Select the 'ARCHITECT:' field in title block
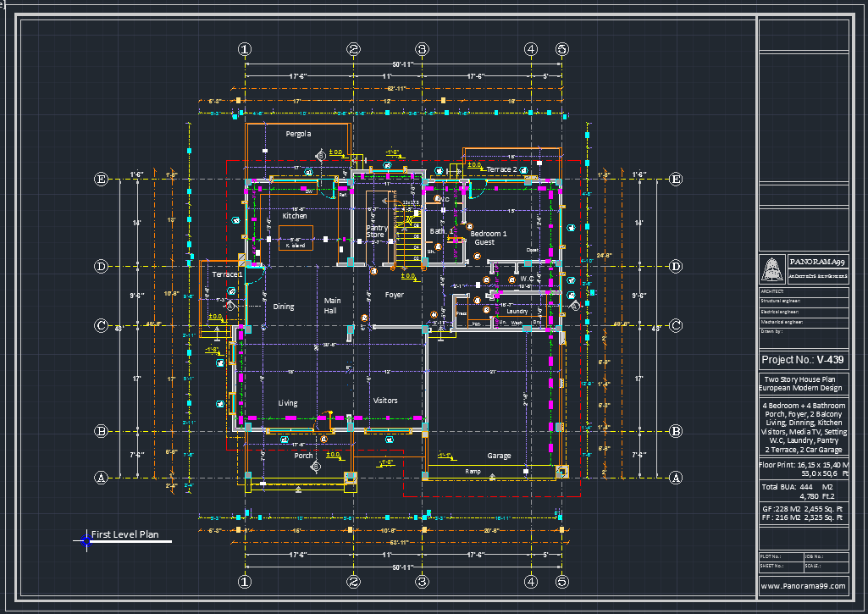868x614 pixels. pyautogui.click(x=804, y=291)
